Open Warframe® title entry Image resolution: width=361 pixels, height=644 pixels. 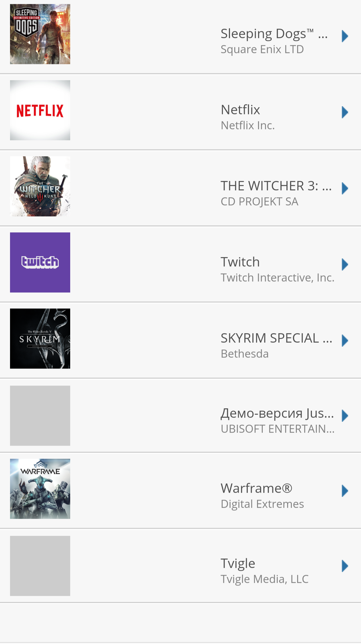(256, 488)
